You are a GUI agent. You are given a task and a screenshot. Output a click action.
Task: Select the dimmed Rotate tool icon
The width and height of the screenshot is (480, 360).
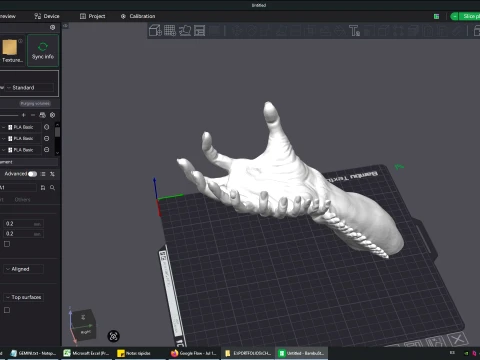coord(251,31)
